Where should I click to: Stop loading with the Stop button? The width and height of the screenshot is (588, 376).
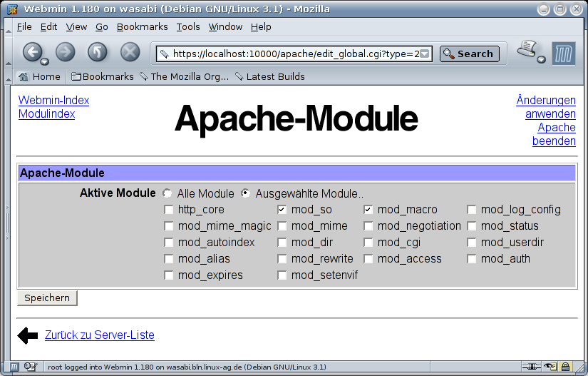(130, 52)
